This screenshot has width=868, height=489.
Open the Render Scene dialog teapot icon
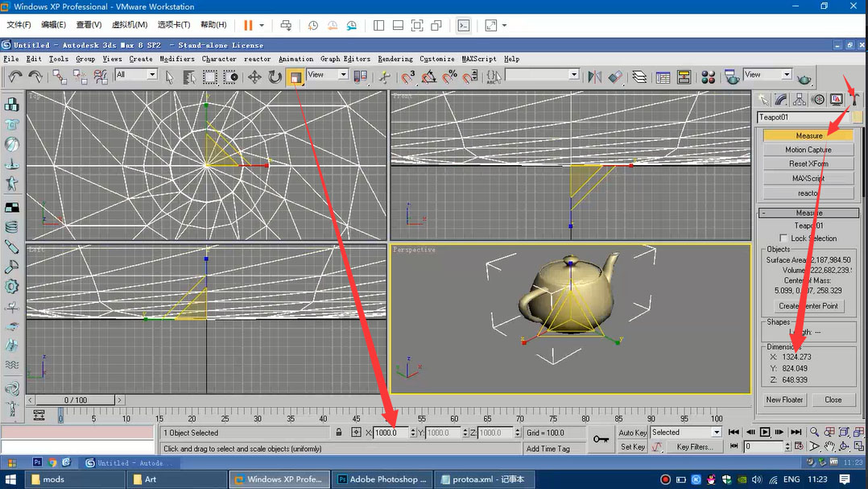732,77
